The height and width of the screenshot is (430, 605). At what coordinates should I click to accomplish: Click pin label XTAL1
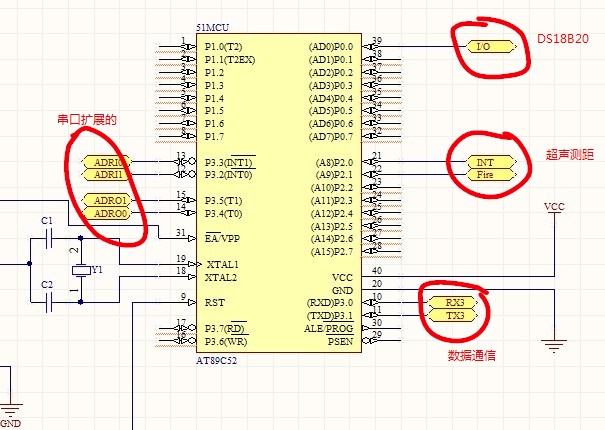click(222, 264)
